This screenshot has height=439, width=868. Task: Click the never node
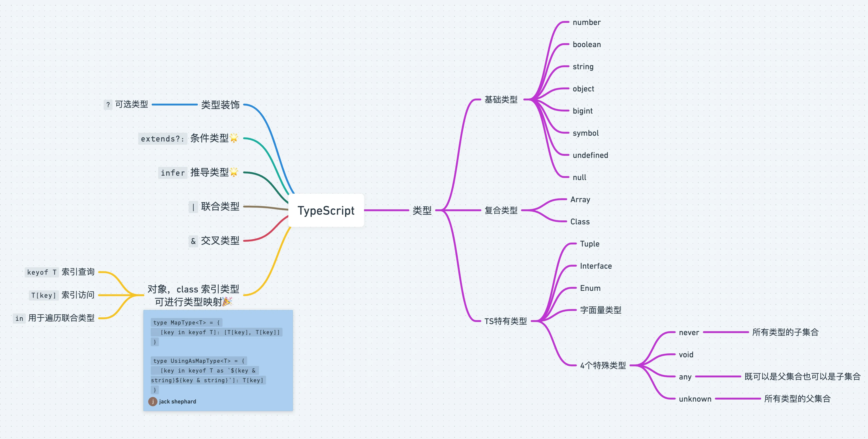coord(689,333)
